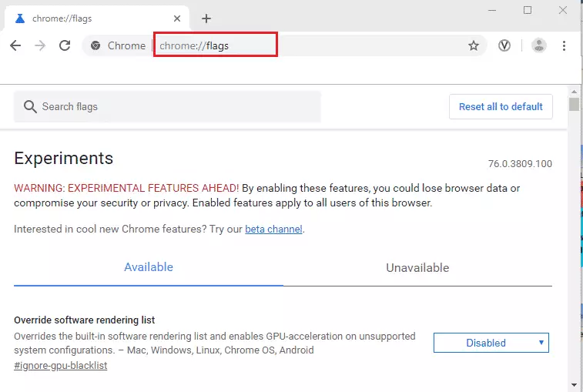Click the vertical scrollbar thumb
The height and width of the screenshot is (392, 583).
(574, 104)
